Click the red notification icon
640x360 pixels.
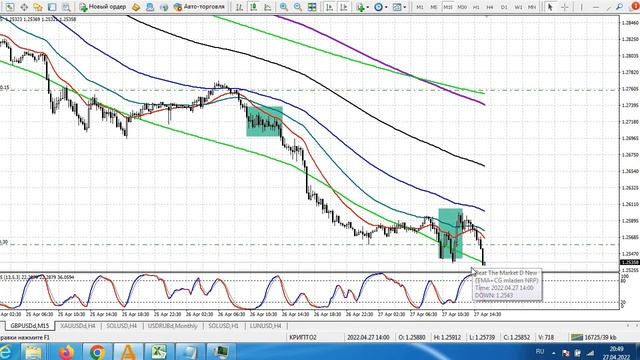click(636, 7)
